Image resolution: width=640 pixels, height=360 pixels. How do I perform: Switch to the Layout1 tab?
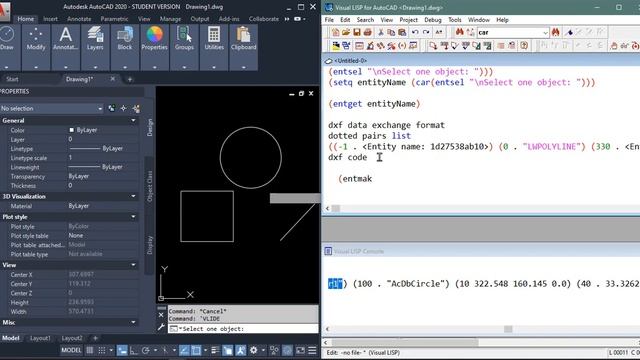(40, 338)
